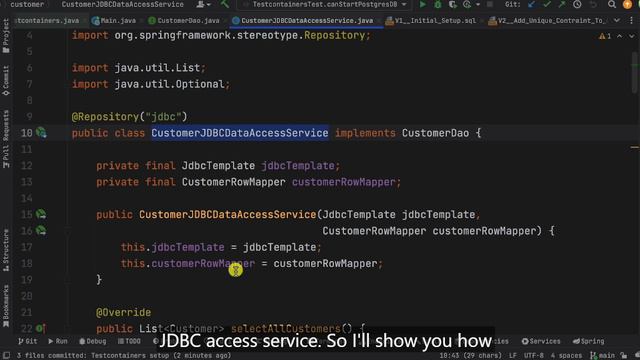The width and height of the screenshot is (640, 360).
Task: Click the lock read-only icon in the status bar
Action: coord(623,356)
